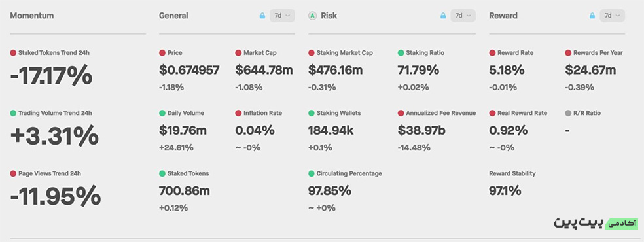
Task: Click the Reward section heading
Action: coord(503,16)
